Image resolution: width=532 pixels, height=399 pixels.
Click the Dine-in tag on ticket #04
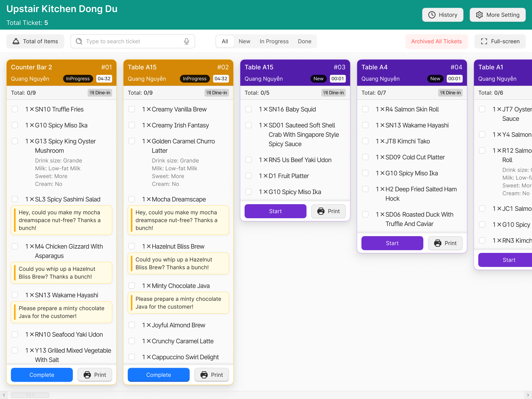pyautogui.click(x=450, y=93)
